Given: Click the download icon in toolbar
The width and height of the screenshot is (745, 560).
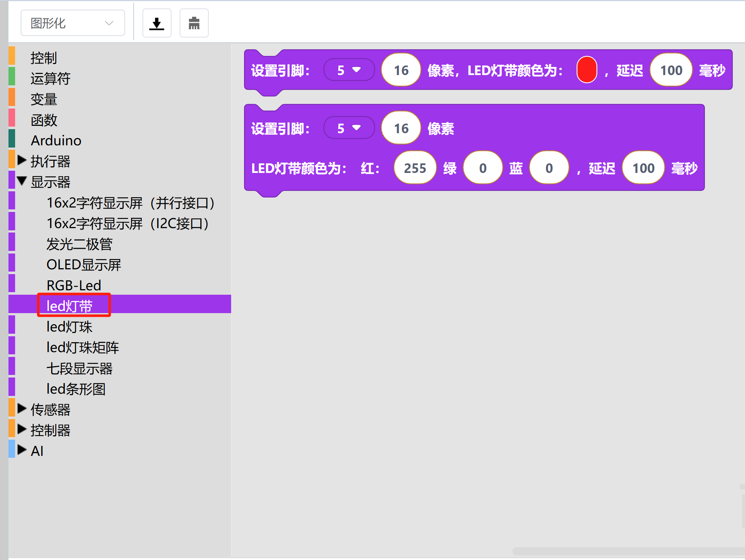Looking at the screenshot, I should pos(157,24).
